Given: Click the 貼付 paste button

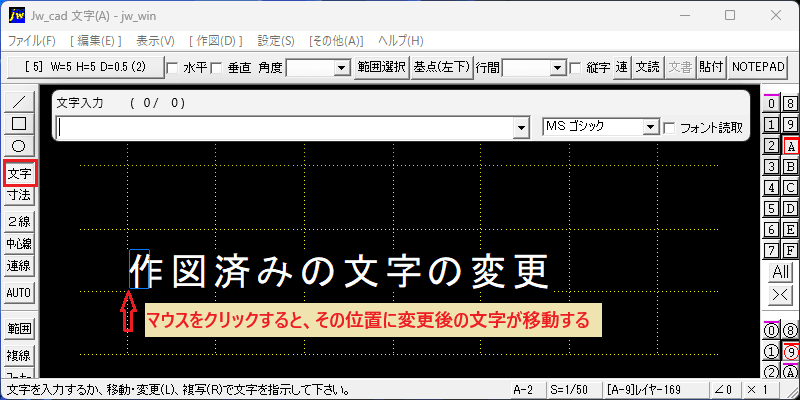Looking at the screenshot, I should tap(712, 67).
